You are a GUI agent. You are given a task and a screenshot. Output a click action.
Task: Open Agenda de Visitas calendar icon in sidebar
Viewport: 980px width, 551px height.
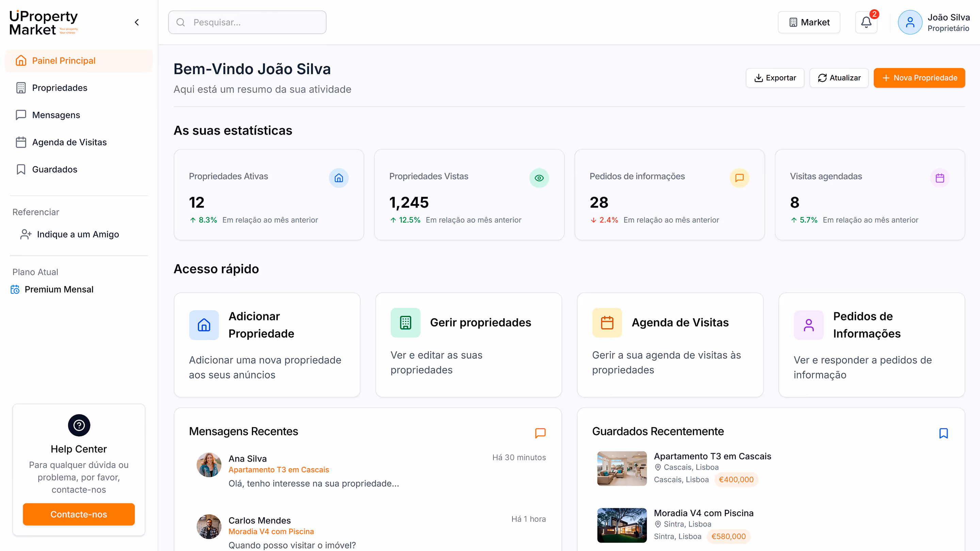coord(21,142)
